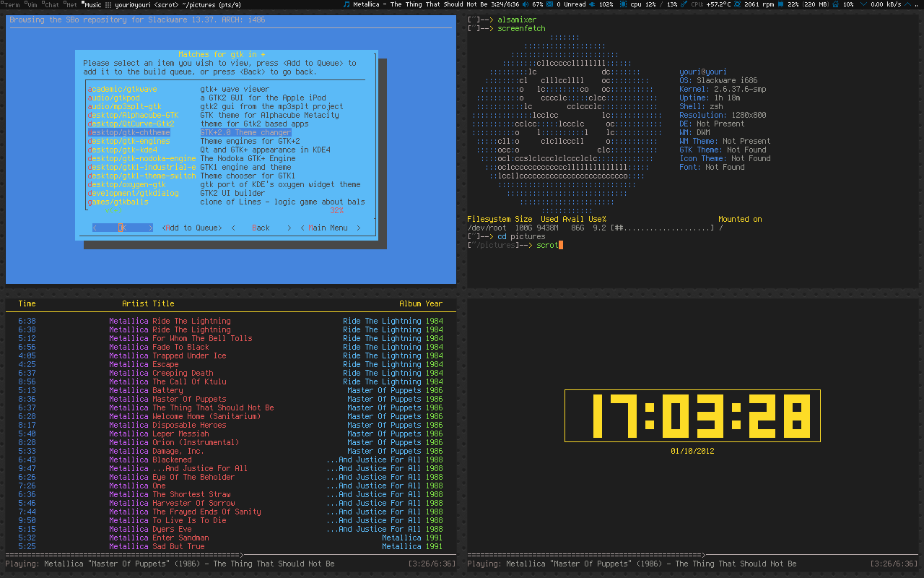Click the battery plug icon beside 102%
The image size is (924, 578).
[593, 4]
